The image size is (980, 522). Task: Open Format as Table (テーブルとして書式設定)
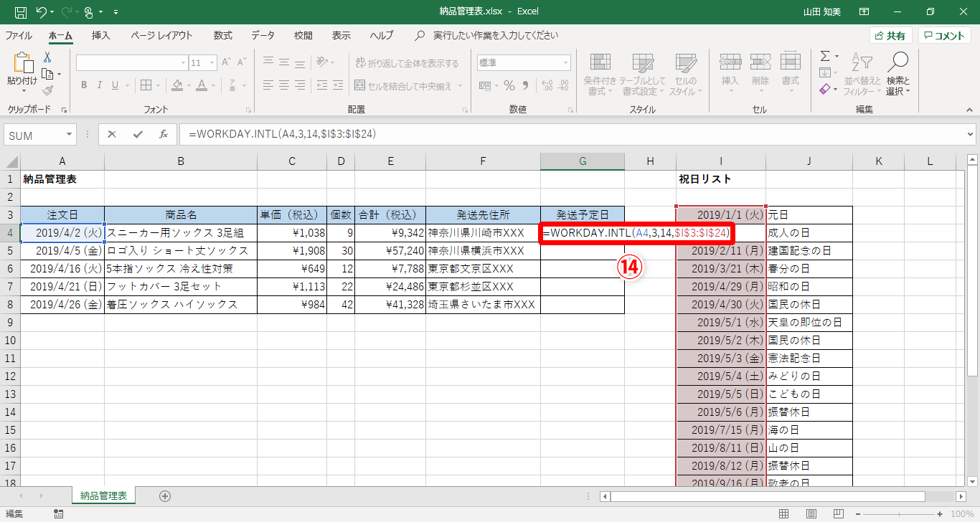coord(643,75)
